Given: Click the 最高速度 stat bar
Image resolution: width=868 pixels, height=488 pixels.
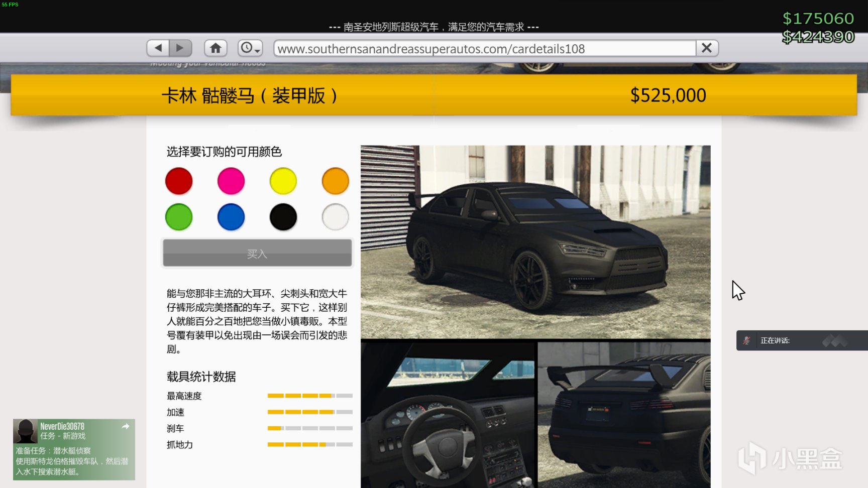Looking at the screenshot, I should coord(310,396).
